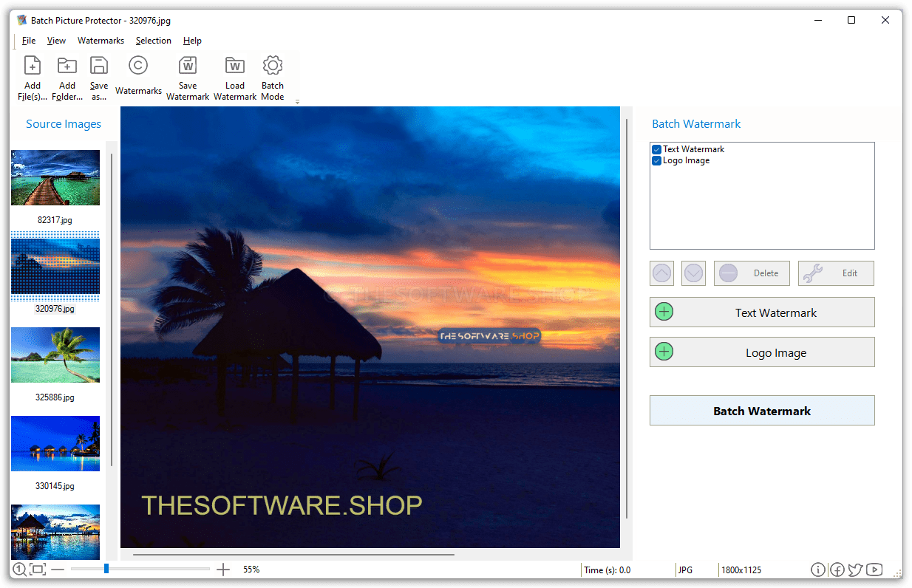Zoom out with the minus icon
The height and width of the screenshot is (588, 912).
click(58, 570)
